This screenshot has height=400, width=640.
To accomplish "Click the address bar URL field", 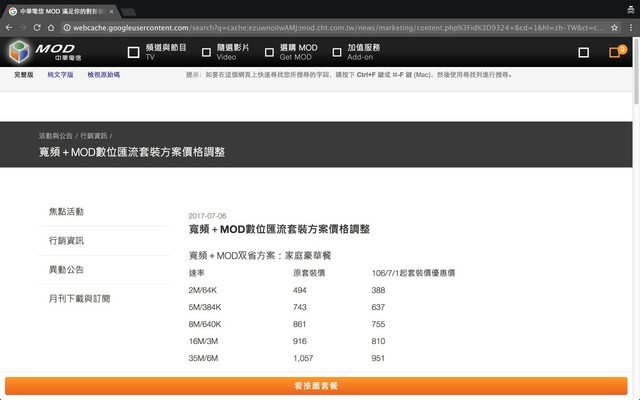I will [x=335, y=28].
